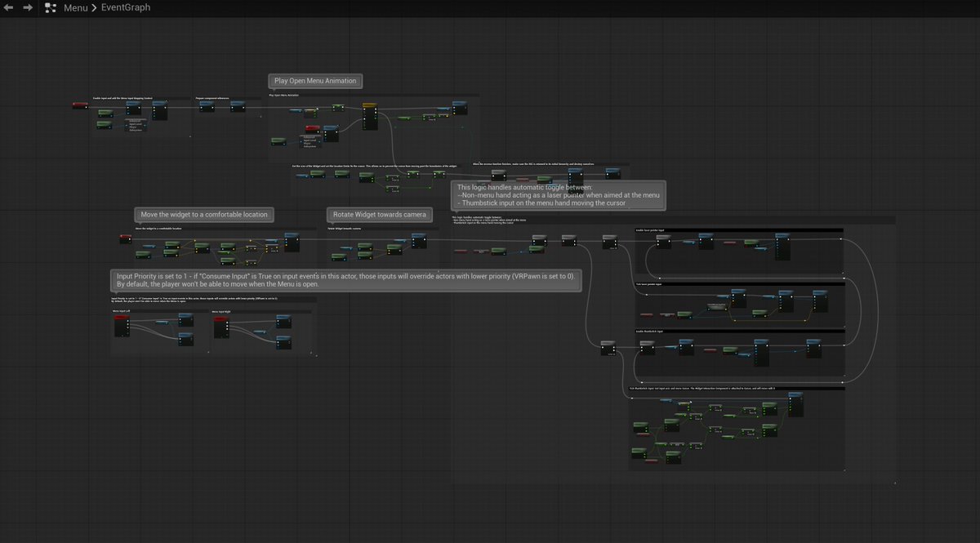
Task: Select the yellow Timeline node in Play Open Menu Animation
Action: pos(370,105)
